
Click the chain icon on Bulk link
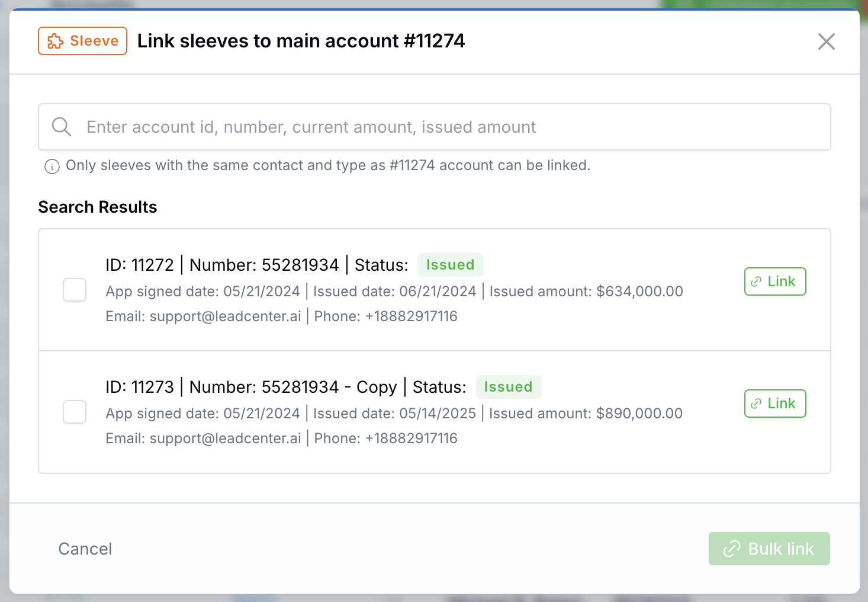[732, 549]
